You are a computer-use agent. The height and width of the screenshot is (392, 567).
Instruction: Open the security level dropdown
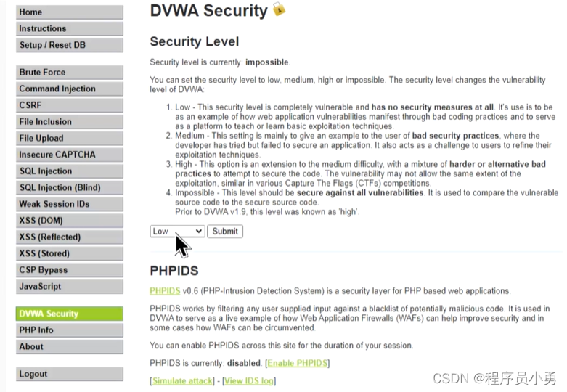click(x=177, y=232)
